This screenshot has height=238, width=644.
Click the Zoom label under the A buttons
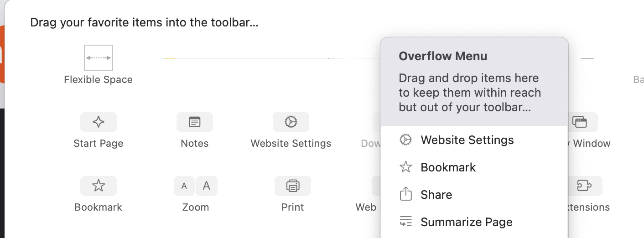coord(196,207)
